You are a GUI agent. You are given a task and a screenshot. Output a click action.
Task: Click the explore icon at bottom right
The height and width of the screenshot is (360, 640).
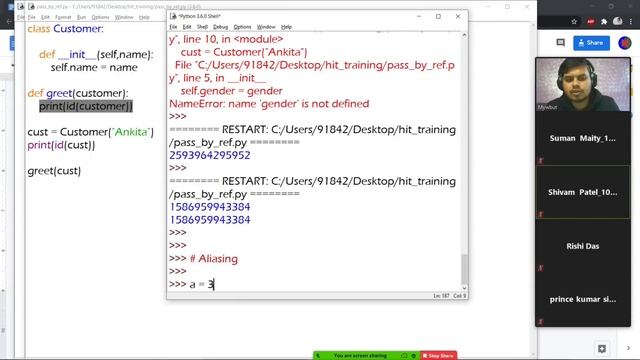pyautogui.click(x=602, y=349)
